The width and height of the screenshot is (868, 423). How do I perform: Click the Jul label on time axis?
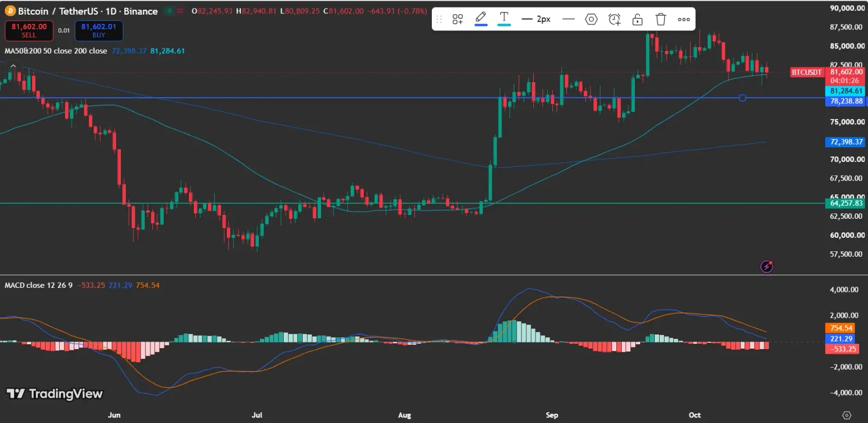click(257, 415)
